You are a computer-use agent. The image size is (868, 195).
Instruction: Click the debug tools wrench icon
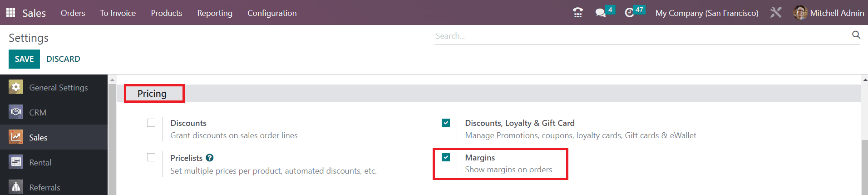pyautogui.click(x=776, y=13)
